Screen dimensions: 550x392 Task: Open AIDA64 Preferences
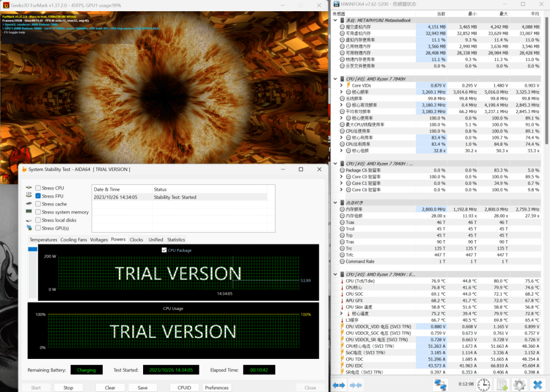point(217,387)
